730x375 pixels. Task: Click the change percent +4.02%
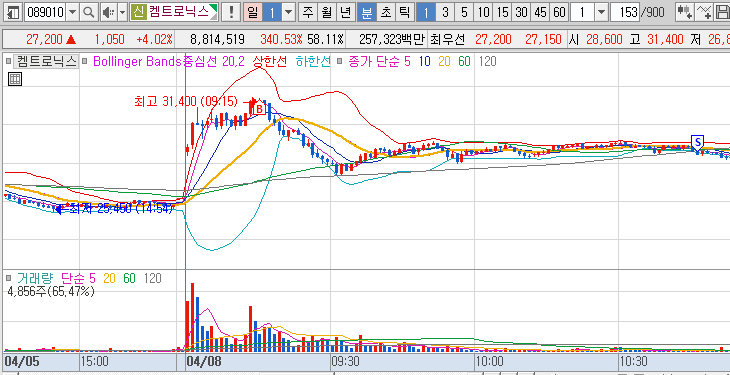point(155,40)
